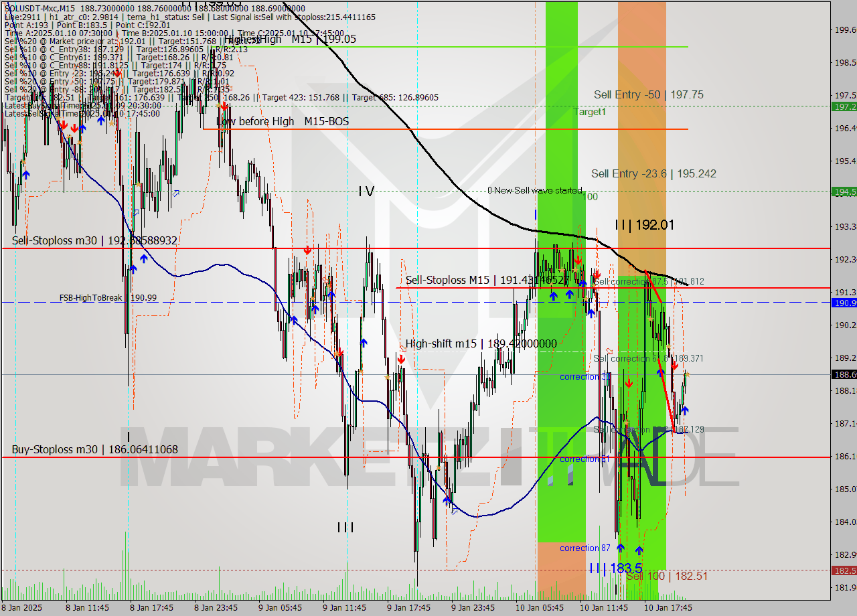This screenshot has width=857, height=616.
Task: Click the '8 Jan 17:45' time axis label
Action: pyautogui.click(x=151, y=608)
